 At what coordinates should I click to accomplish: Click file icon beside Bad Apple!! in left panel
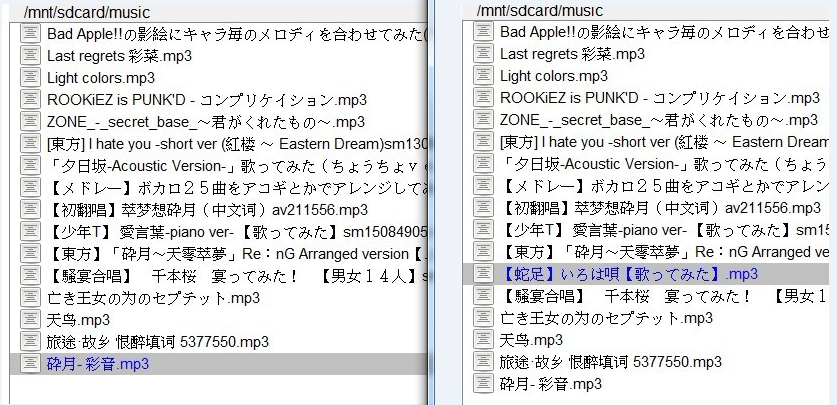(30, 33)
